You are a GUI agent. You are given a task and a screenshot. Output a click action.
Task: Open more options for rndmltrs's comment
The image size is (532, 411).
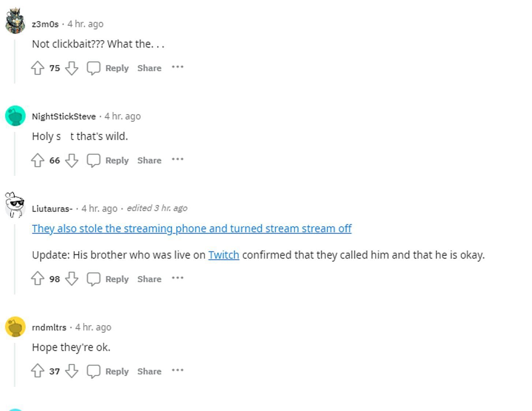(177, 370)
